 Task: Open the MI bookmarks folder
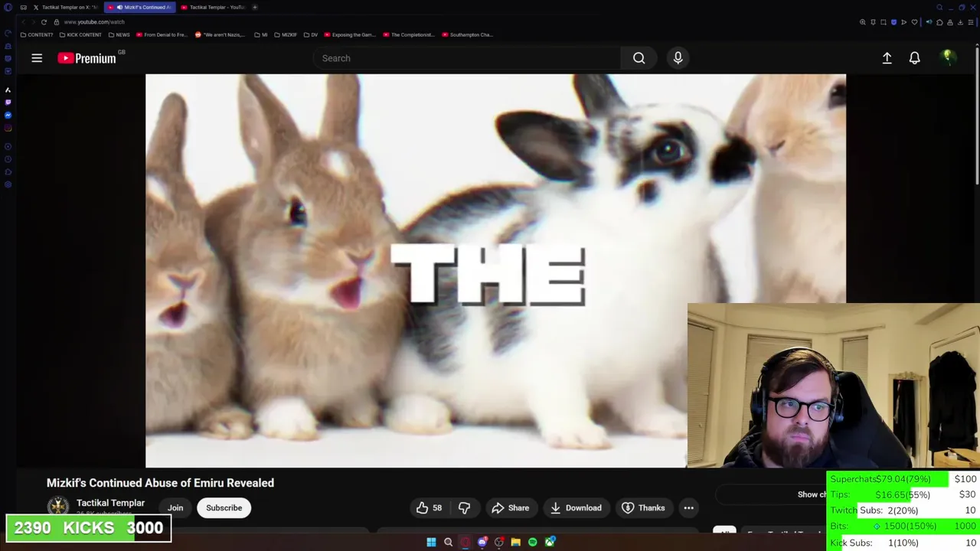click(x=261, y=34)
